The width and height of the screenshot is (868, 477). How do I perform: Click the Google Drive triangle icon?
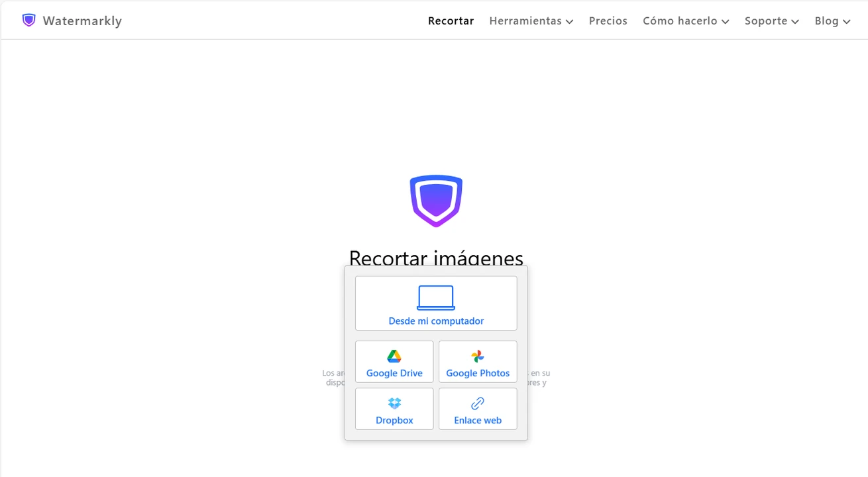[394, 356]
